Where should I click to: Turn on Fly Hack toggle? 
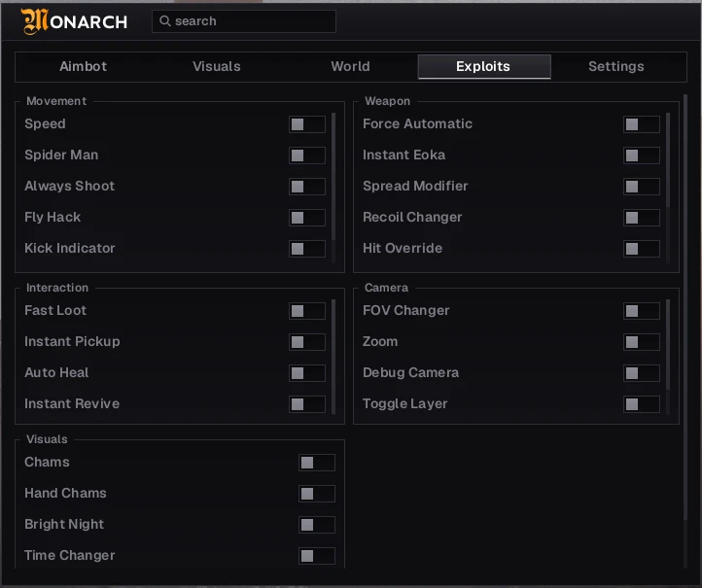pyautogui.click(x=307, y=218)
